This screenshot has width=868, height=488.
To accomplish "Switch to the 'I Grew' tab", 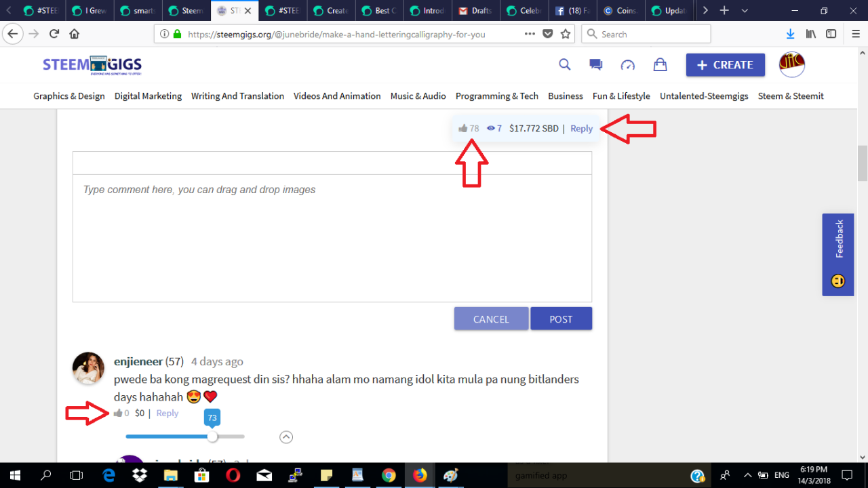I will pos(90,11).
